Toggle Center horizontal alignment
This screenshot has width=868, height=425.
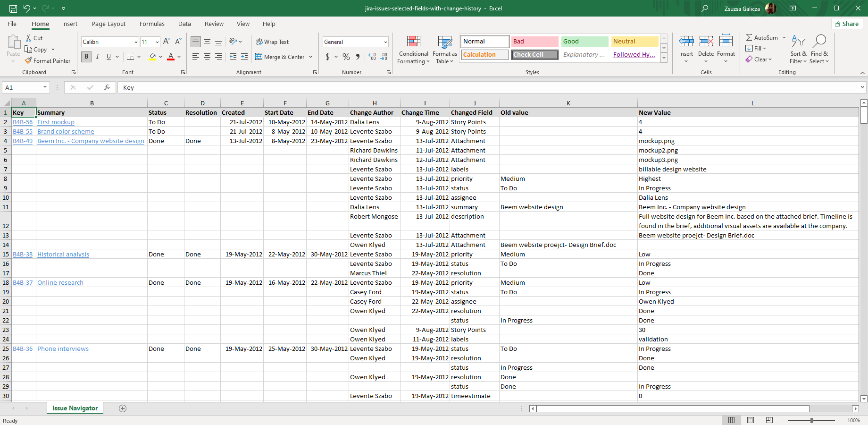coord(207,57)
